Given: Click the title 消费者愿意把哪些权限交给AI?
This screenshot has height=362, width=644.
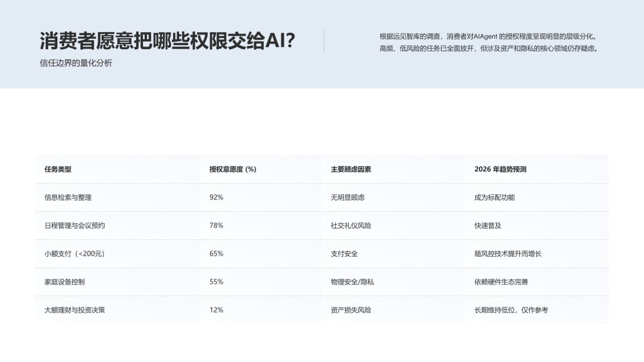Looking at the screenshot, I should (168, 41).
